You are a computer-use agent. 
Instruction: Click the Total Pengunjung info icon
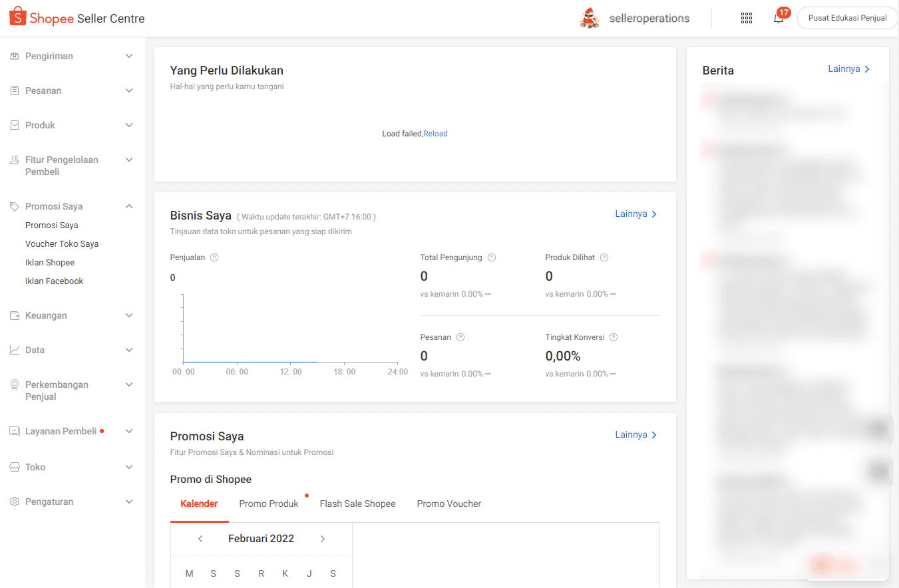click(492, 257)
